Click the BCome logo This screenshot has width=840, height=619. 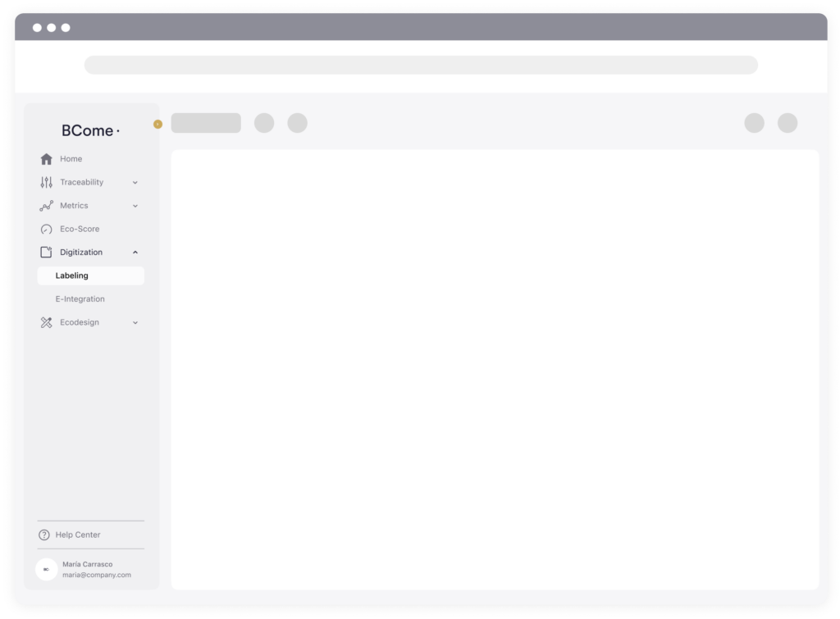[90, 130]
